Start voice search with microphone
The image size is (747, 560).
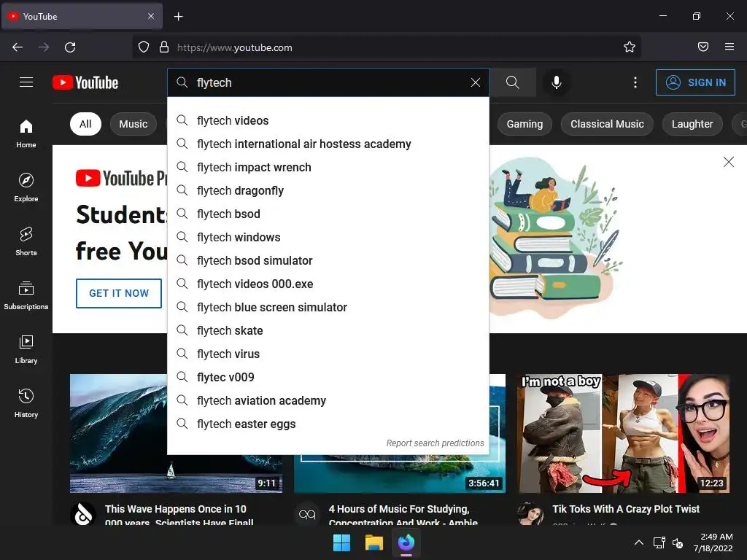tap(556, 82)
